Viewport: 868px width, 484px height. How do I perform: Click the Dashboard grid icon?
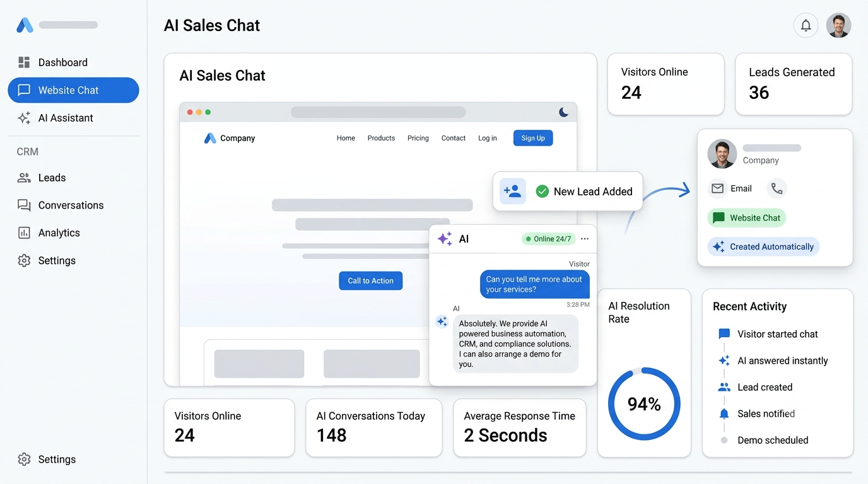click(24, 62)
